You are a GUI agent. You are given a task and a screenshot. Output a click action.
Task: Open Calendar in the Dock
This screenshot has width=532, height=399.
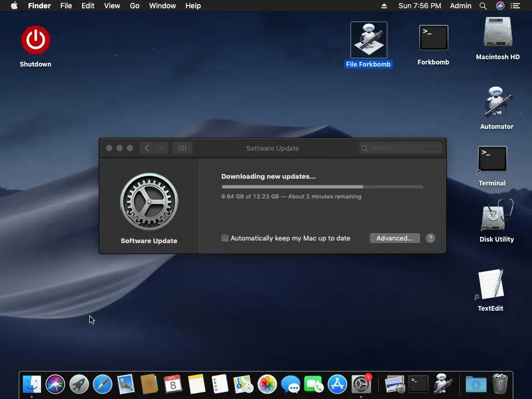(172, 384)
